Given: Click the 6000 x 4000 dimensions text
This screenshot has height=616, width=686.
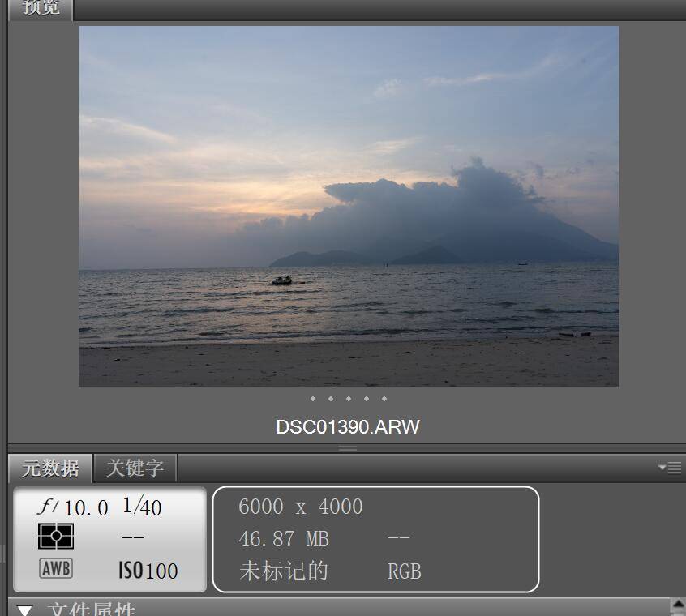Looking at the screenshot, I should tap(301, 507).
